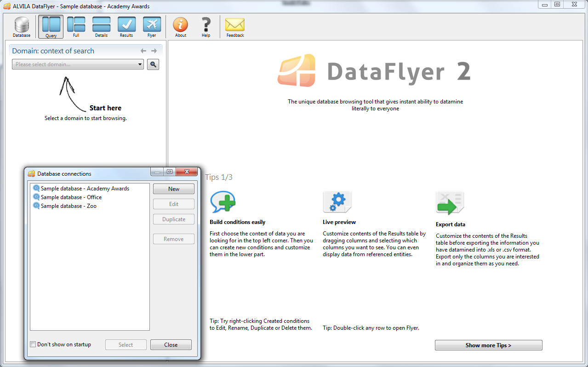
Task: Open the Database toolbar icon
Action: pyautogui.click(x=22, y=27)
